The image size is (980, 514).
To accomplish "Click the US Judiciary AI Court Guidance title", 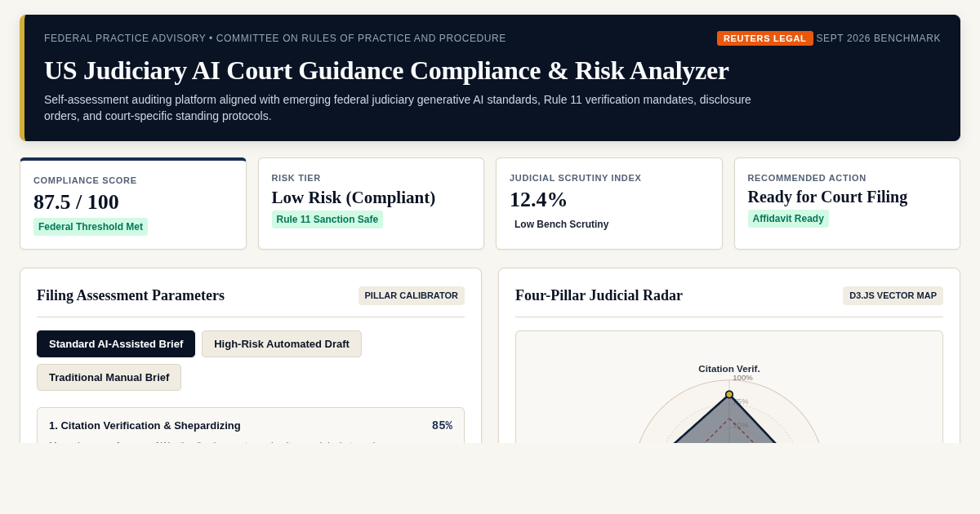I will tap(386, 70).
